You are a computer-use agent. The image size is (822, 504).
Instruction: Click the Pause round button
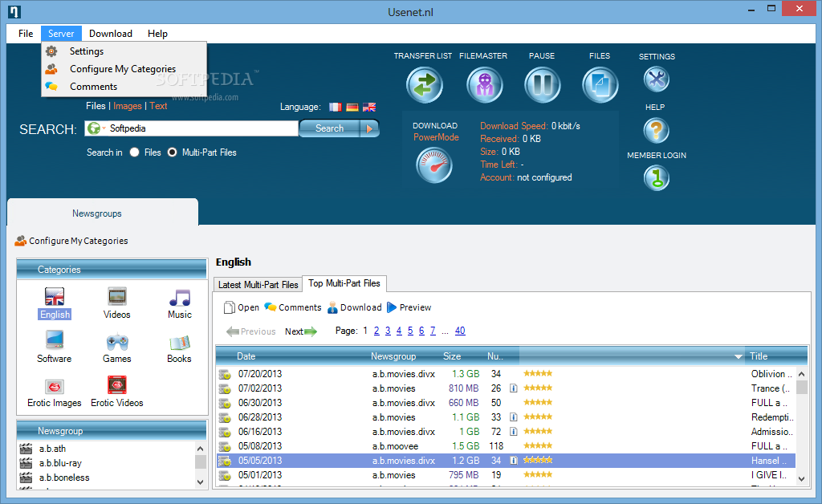[542, 85]
